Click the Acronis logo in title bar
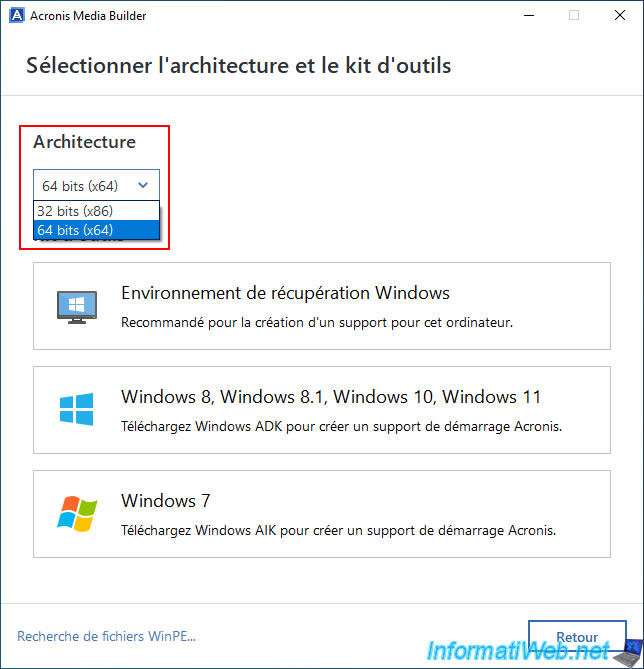The width and height of the screenshot is (644, 669). (x=14, y=15)
